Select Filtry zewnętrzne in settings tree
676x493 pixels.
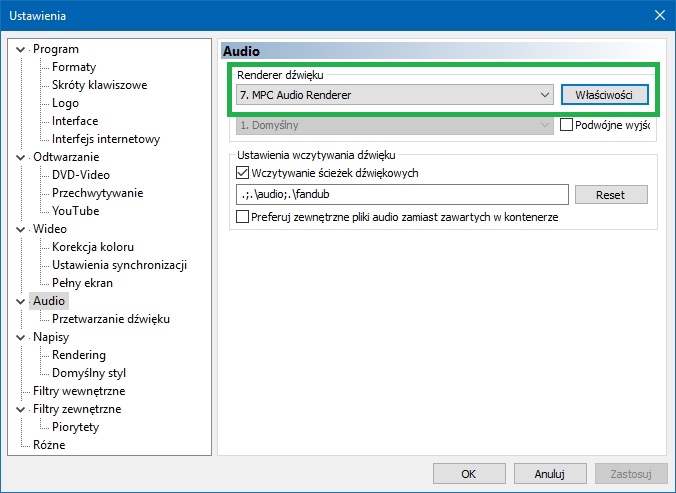77,409
